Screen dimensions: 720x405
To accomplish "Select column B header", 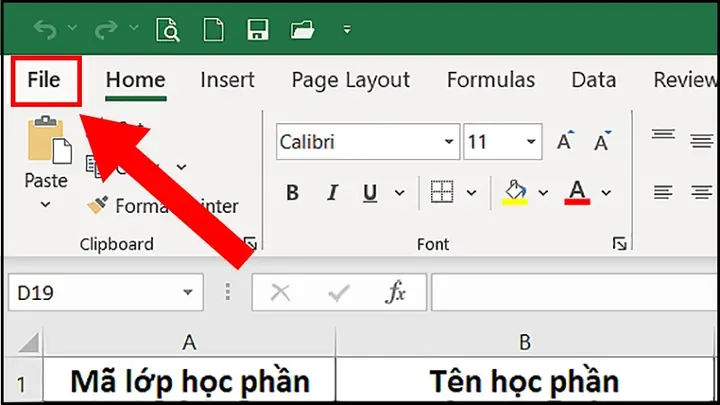I will click(527, 342).
